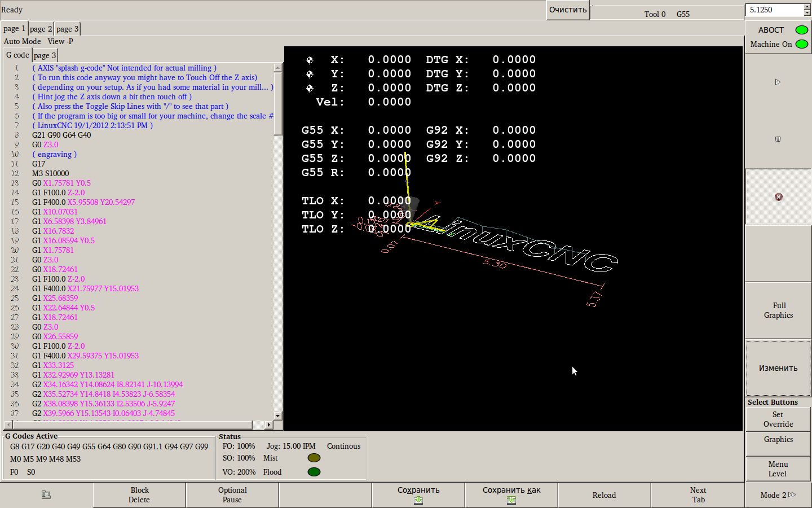Click the G-code scroll down arrow
Viewport: 812px width, 508px height.
pos(277,415)
